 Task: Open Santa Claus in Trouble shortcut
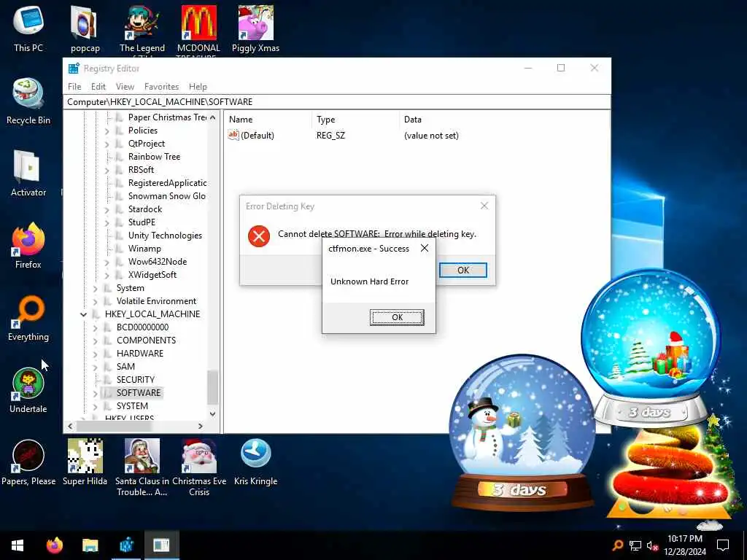[142, 467]
